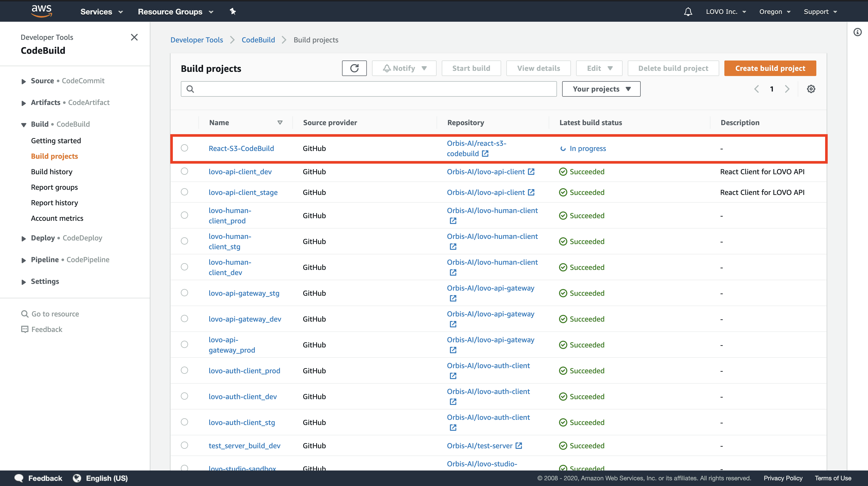
Task: Select the lovo-human-client_stg radio button
Action: coord(184,241)
